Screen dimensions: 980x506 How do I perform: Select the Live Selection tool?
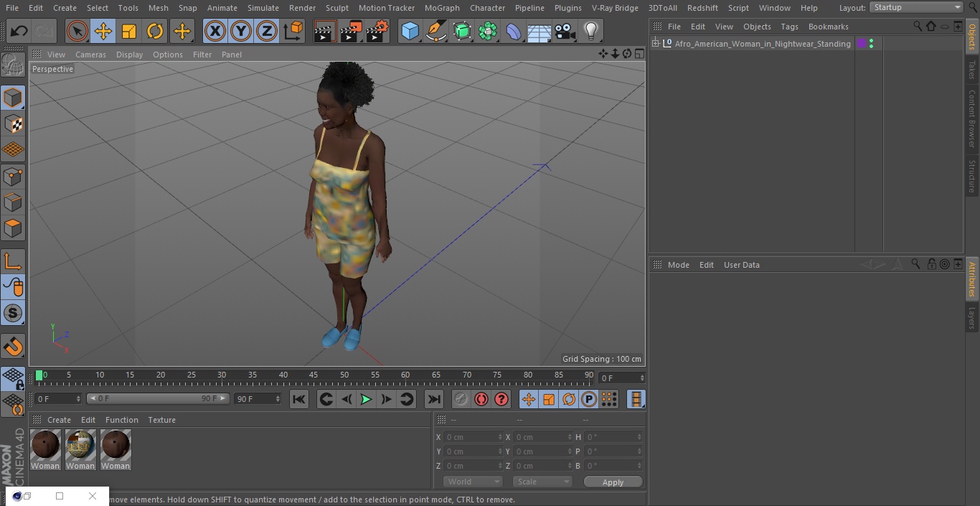(77, 31)
